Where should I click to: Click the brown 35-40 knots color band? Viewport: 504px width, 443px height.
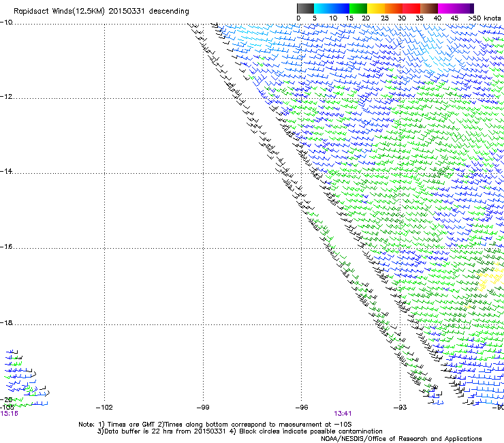click(429, 8)
